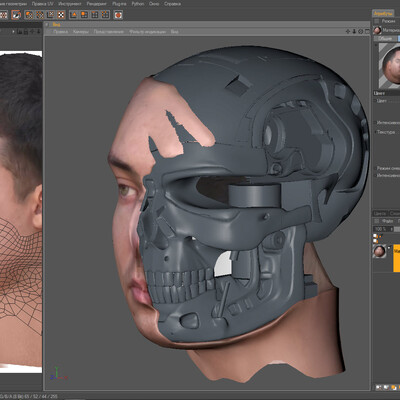Click the red record-dot toolbar icon

tap(118, 15)
